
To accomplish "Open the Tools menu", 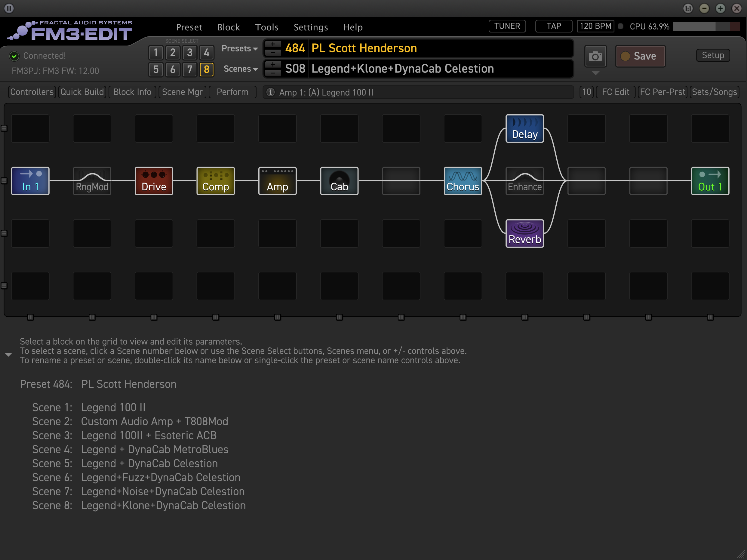I will 266,27.
